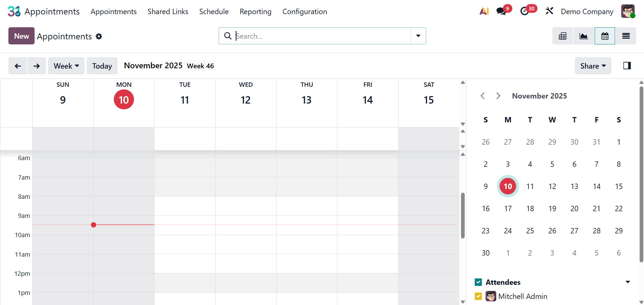Image resolution: width=644 pixels, height=305 pixels.
Task: Uncheck the Attendees checkbox
Action: coord(478,282)
